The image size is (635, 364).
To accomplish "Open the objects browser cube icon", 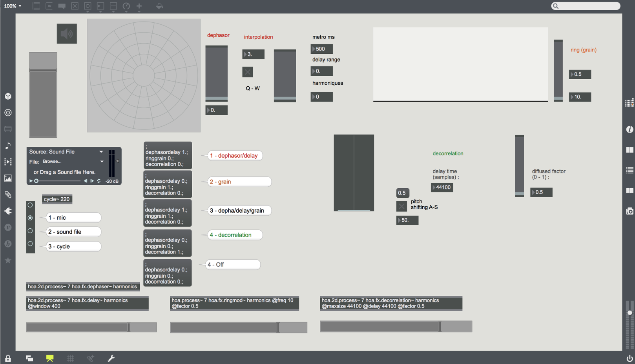I will point(8,96).
